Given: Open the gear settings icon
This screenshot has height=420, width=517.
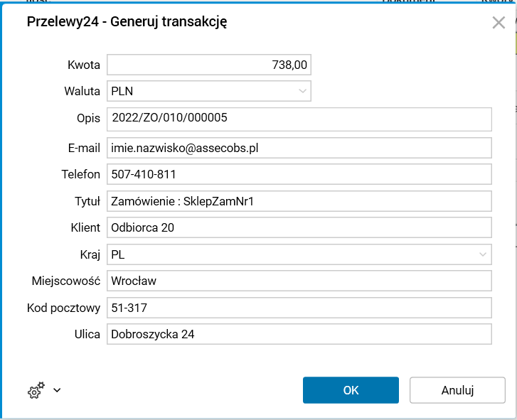Looking at the screenshot, I should (x=36, y=390).
